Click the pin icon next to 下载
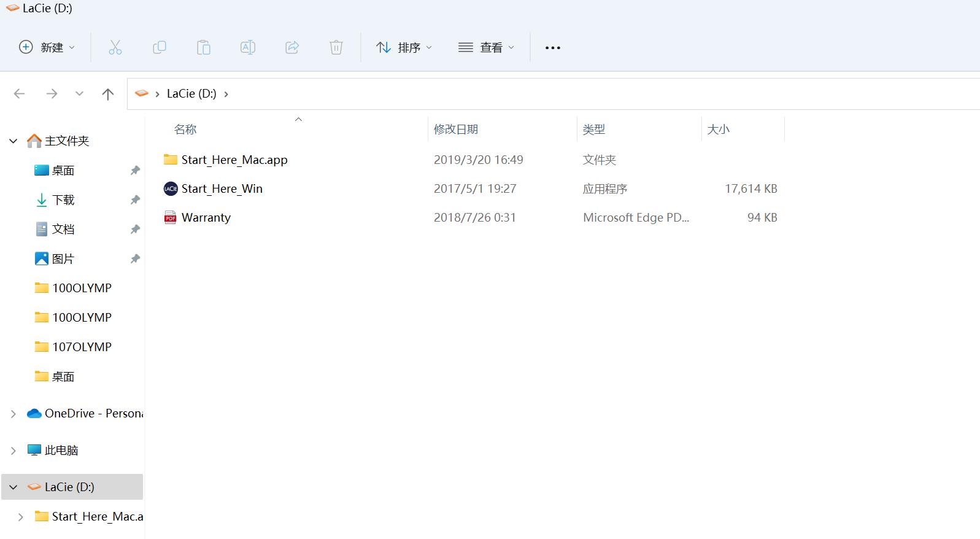 pos(135,200)
